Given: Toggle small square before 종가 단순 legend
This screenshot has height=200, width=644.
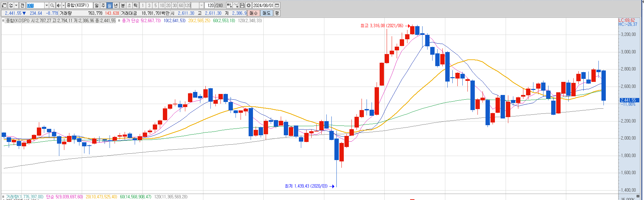Looking at the screenshot, I should 119,20.
